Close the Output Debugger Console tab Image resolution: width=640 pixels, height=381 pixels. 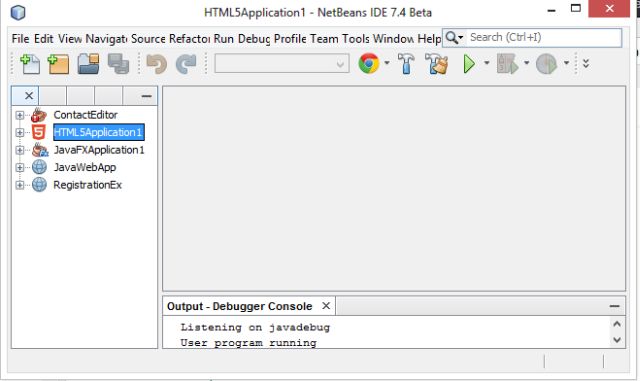coord(326,305)
